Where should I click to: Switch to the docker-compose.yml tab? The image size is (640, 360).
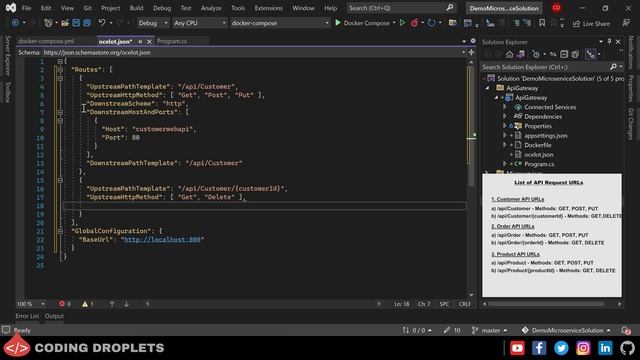(x=47, y=41)
